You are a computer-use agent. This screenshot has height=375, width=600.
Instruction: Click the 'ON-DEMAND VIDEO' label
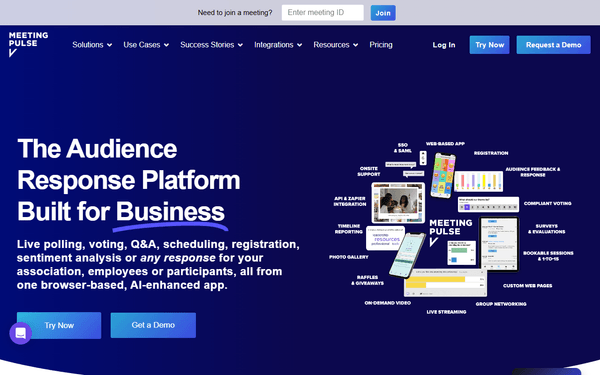[388, 303]
